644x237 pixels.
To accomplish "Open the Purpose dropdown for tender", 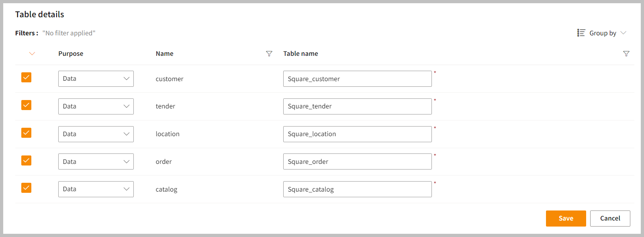I will click(96, 106).
